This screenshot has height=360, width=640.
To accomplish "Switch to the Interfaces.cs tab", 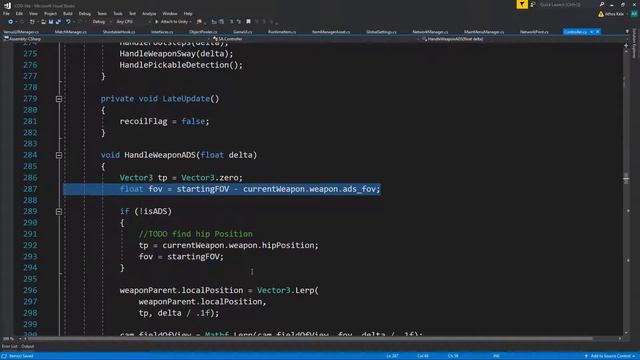I will pyautogui.click(x=162, y=31).
